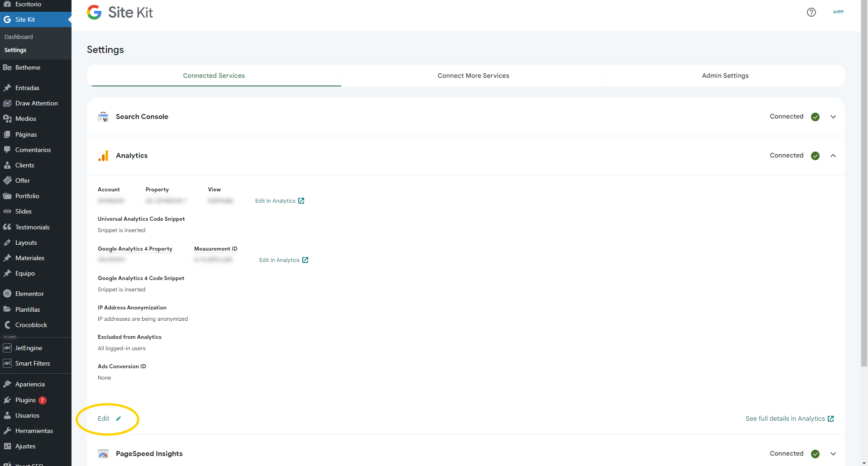
Task: Open Admin Settings tab
Action: click(725, 76)
